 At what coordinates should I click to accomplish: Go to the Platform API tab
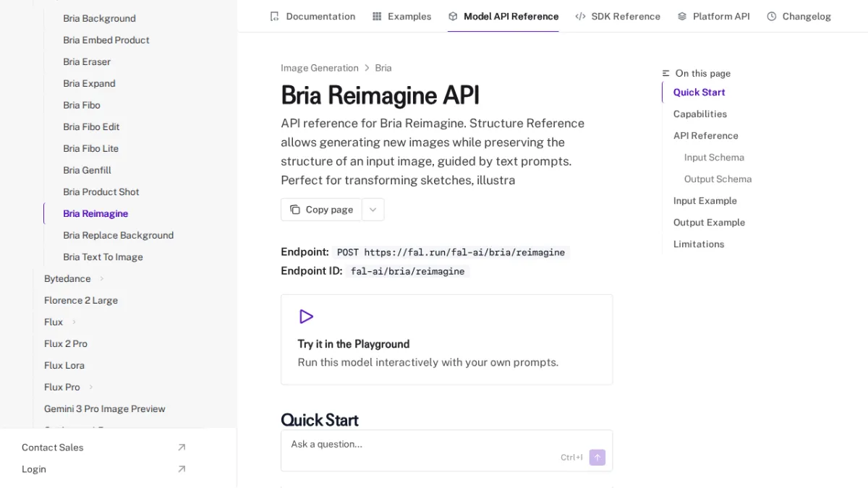click(x=713, y=16)
